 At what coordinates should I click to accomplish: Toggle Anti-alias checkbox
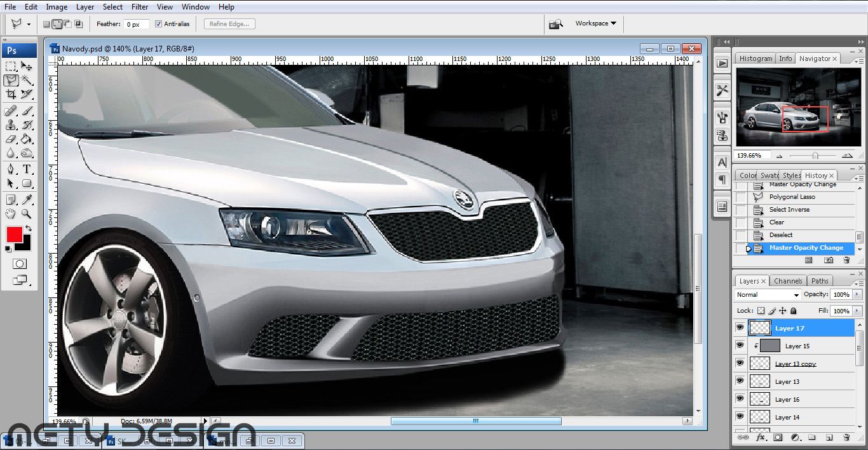pyautogui.click(x=159, y=24)
